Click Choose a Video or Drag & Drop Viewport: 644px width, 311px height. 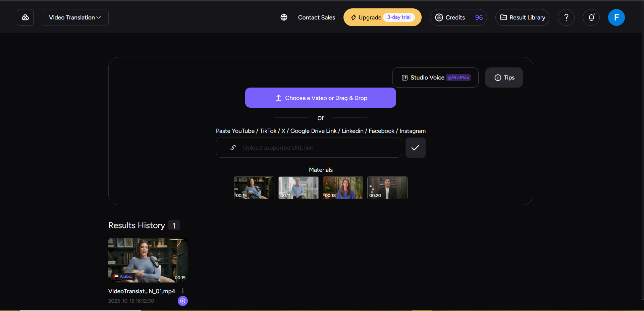click(x=320, y=98)
